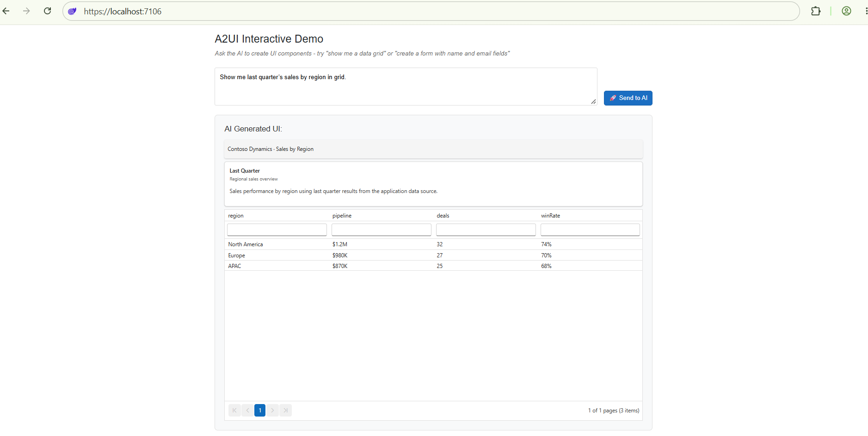
Task: Click the deals value 27
Action: pyautogui.click(x=440, y=255)
